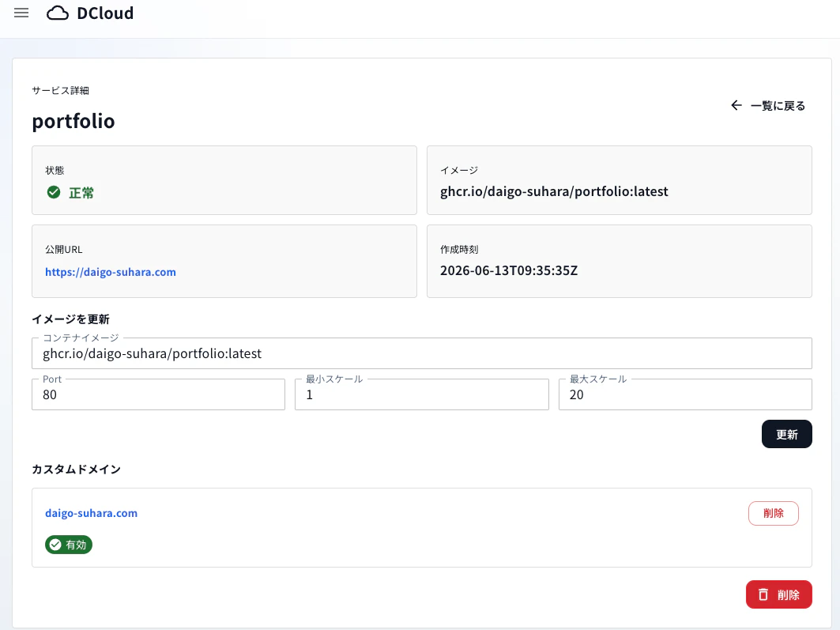Click the left arrow back icon
Screen dimensions: 840x630
point(736,106)
